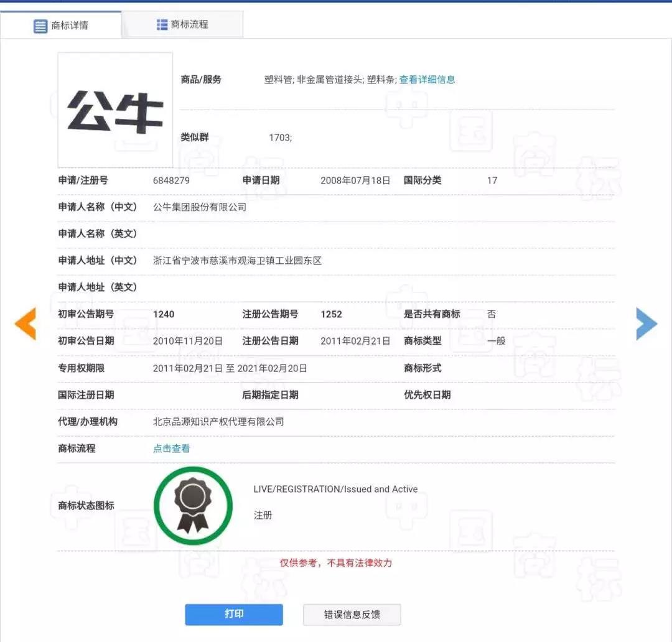672x642 pixels.
Task: Select applicant name 公牛集团股份有限公司
Action: [x=200, y=207]
